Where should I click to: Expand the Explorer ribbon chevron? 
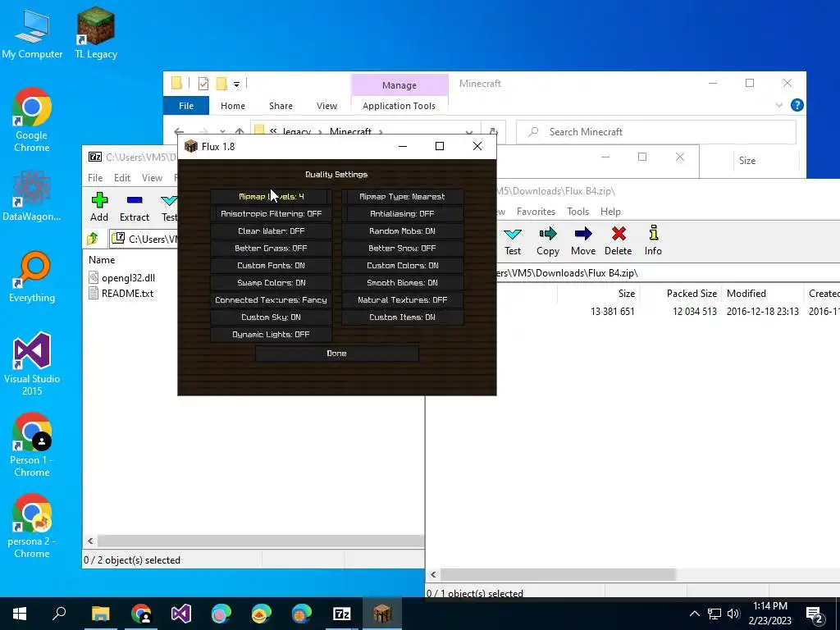[779, 106]
